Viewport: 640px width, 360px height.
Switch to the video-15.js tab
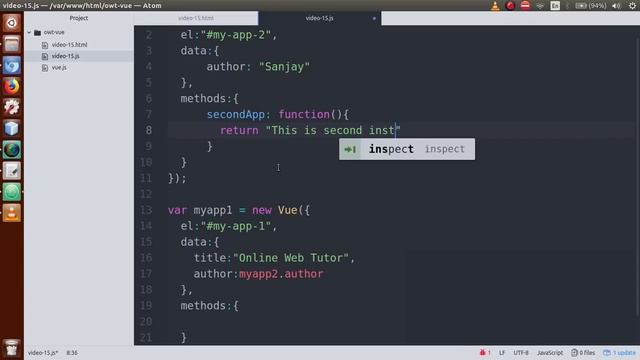(x=320, y=18)
